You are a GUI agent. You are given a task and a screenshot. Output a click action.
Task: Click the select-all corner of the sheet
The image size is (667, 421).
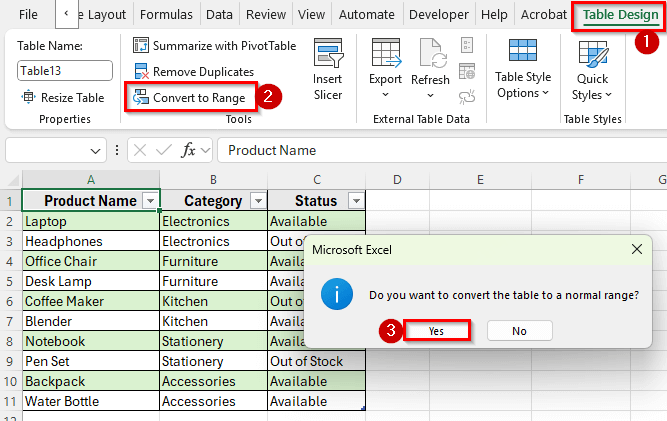tap(13, 180)
